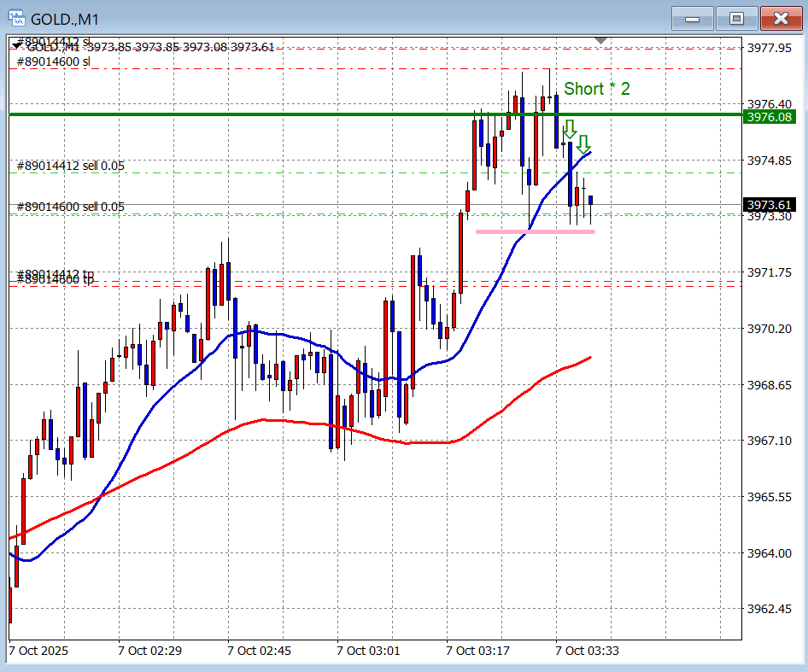
Task: Click the green 3976.08 price tag
Action: click(770, 117)
